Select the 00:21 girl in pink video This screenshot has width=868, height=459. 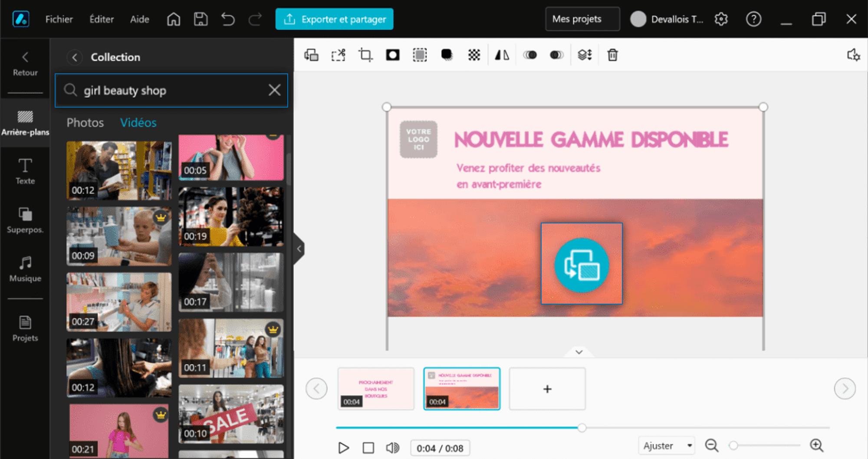119,431
